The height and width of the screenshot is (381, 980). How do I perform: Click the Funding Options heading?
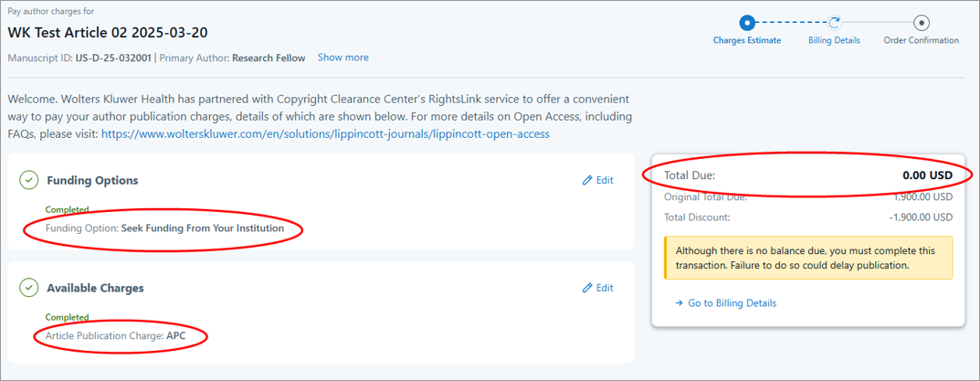point(92,180)
